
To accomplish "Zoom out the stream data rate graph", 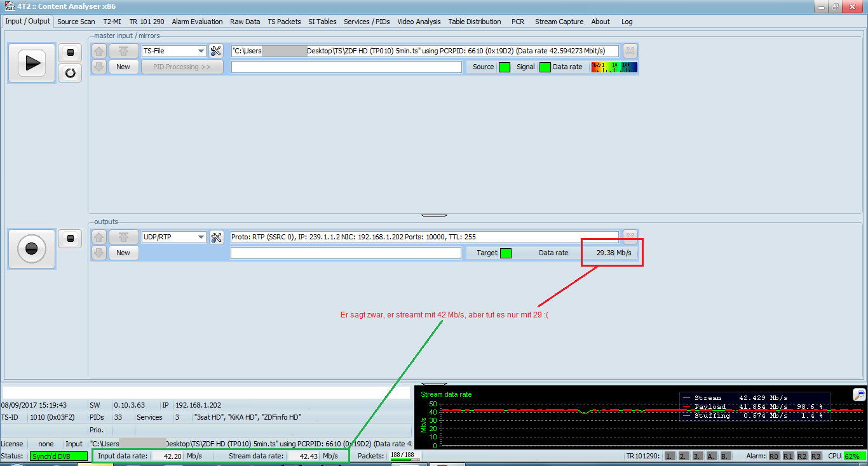I will pos(858,395).
